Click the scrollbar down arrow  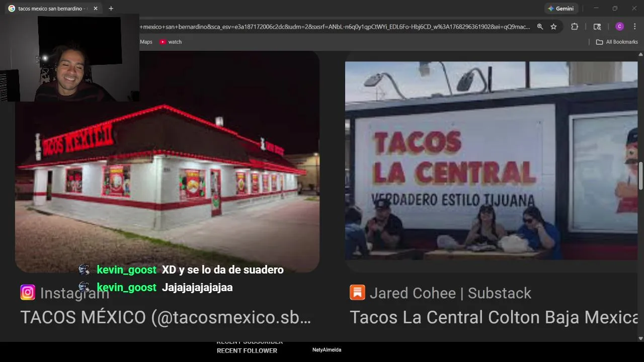[640, 338]
